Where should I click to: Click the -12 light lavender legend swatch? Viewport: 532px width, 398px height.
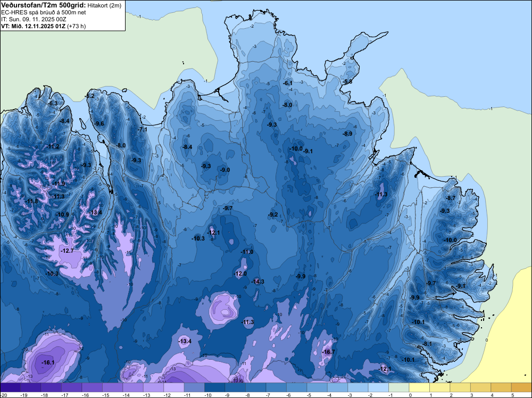174,387
